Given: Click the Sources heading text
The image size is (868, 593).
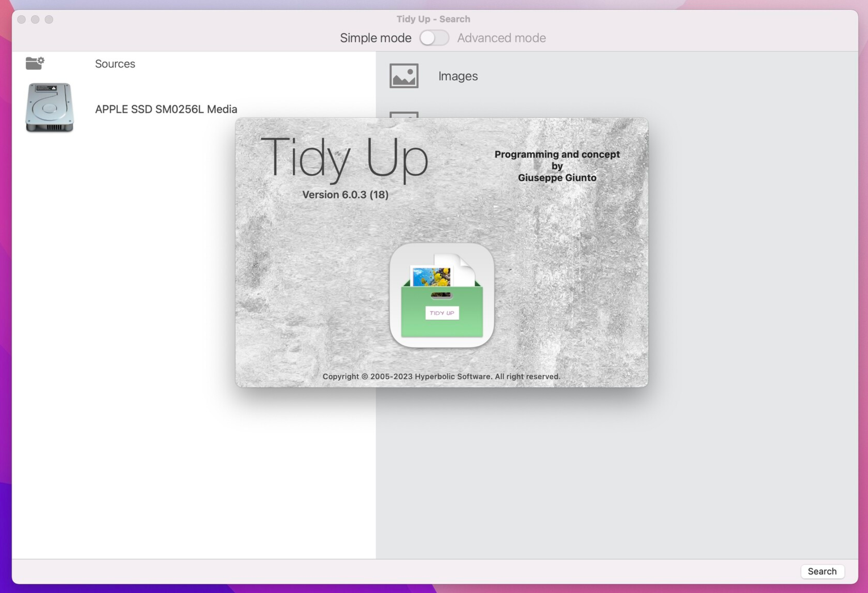Looking at the screenshot, I should 115,64.
